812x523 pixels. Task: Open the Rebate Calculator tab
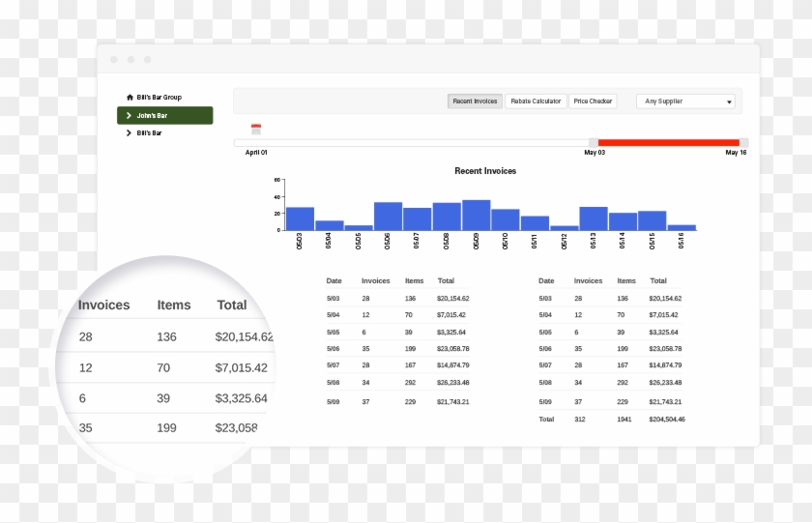536,102
